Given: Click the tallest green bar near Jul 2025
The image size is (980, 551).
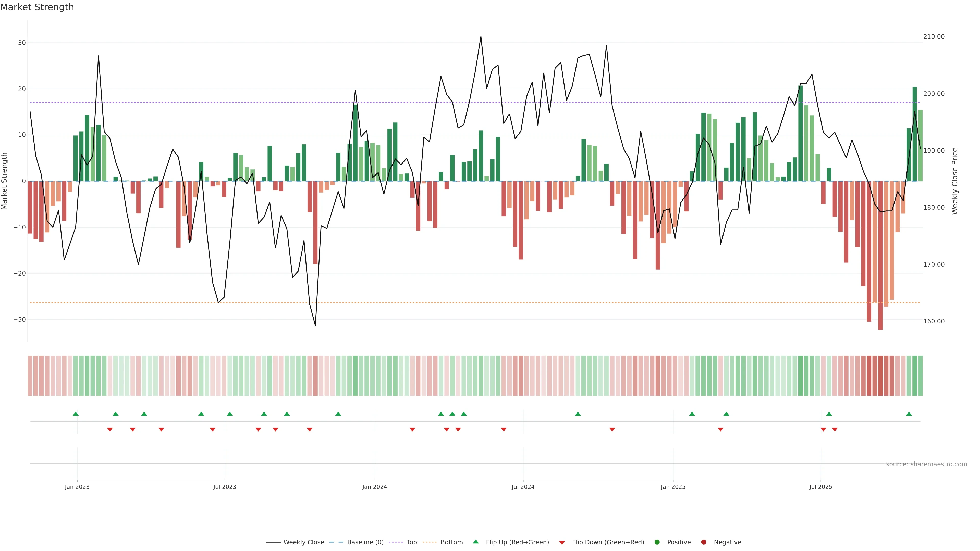Looking at the screenshot, I should [800, 133].
